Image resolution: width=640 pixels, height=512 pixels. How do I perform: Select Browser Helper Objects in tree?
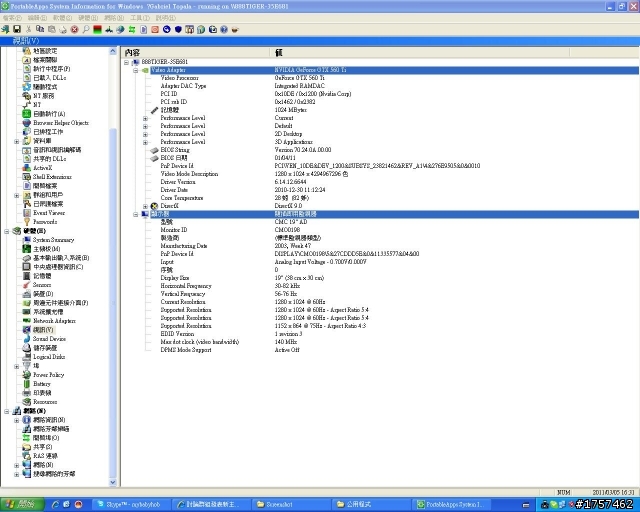61,123
